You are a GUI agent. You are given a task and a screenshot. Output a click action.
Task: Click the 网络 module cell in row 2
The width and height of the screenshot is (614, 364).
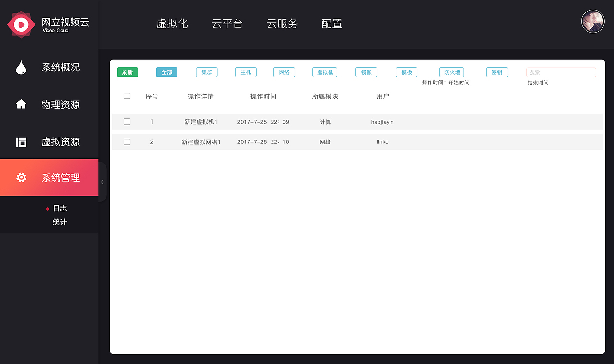pyautogui.click(x=325, y=142)
